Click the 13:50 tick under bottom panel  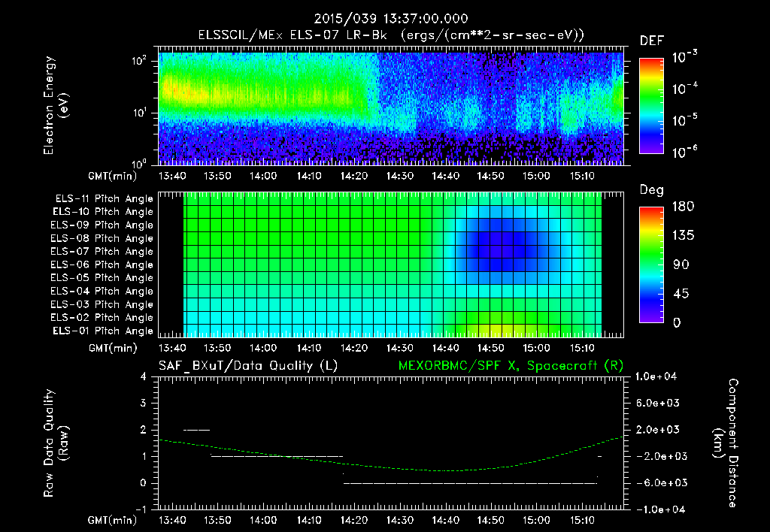coord(217,520)
